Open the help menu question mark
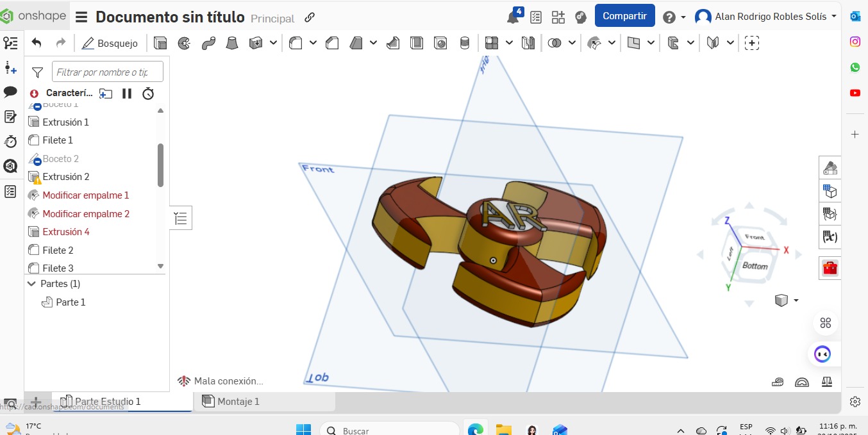Image resolution: width=868 pixels, height=435 pixels. [669, 17]
